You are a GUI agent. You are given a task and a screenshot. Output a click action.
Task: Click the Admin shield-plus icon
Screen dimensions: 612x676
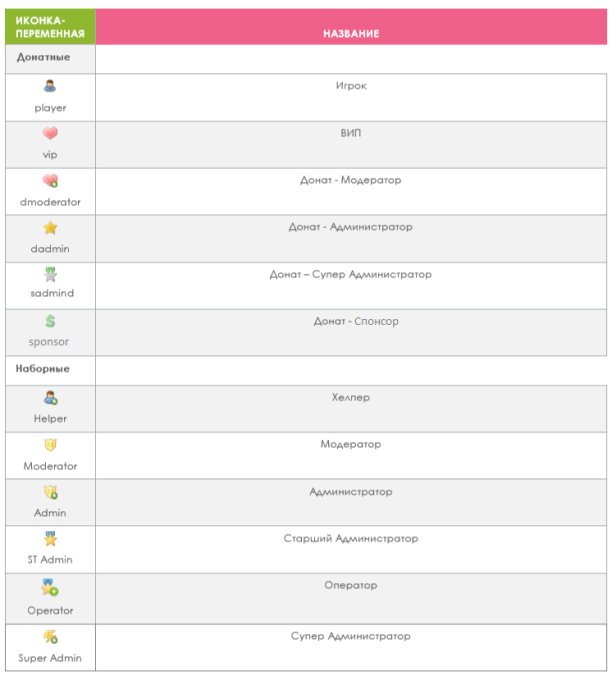[x=51, y=492]
